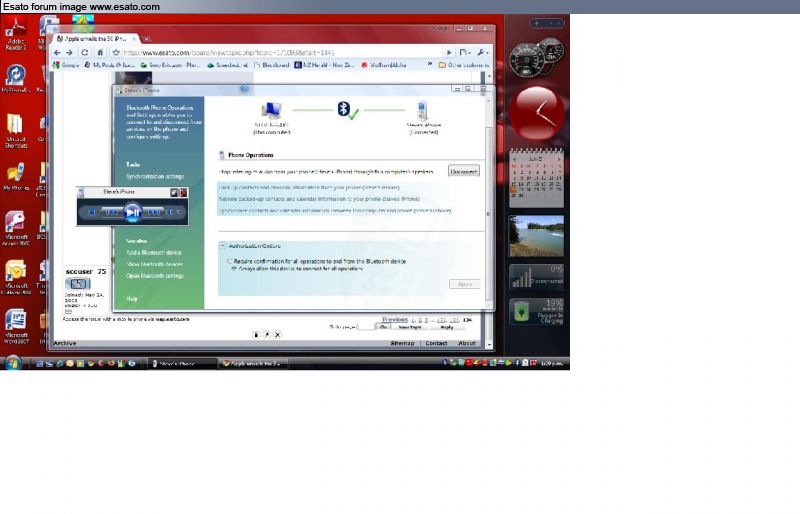Open Add a Bluetooth device link

154,253
